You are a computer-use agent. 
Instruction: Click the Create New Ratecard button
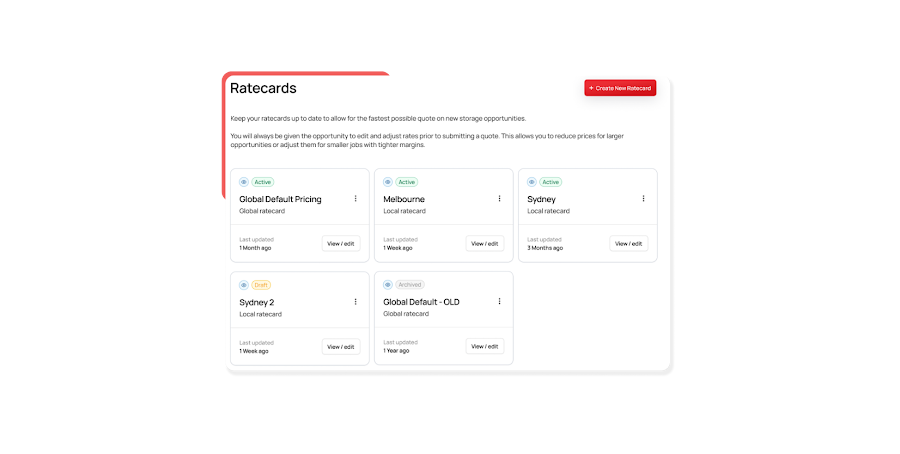(620, 88)
